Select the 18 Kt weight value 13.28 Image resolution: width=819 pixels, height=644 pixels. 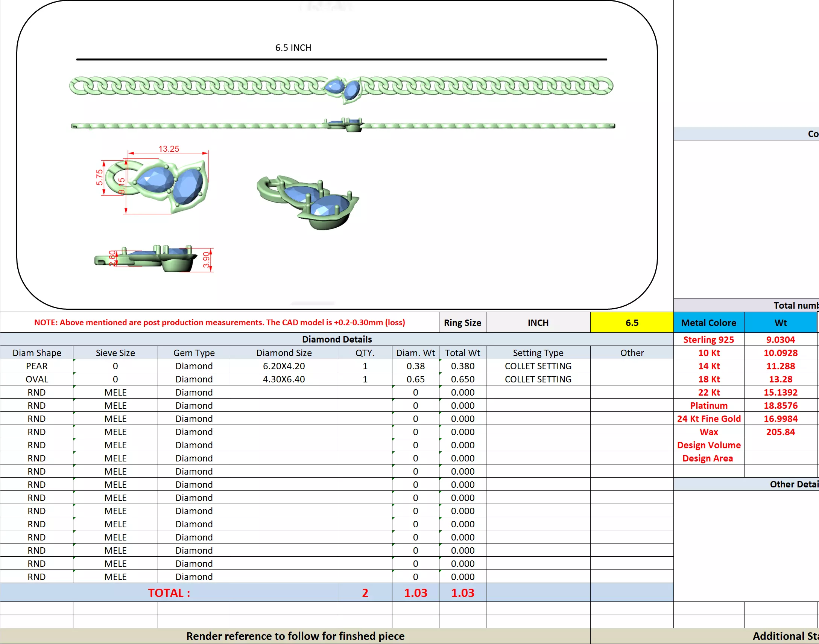[x=780, y=379]
